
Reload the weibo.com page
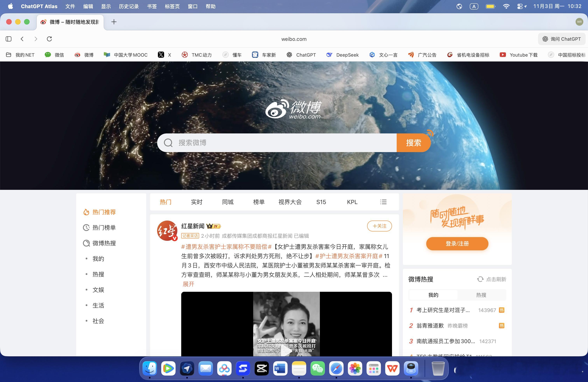pyautogui.click(x=49, y=39)
